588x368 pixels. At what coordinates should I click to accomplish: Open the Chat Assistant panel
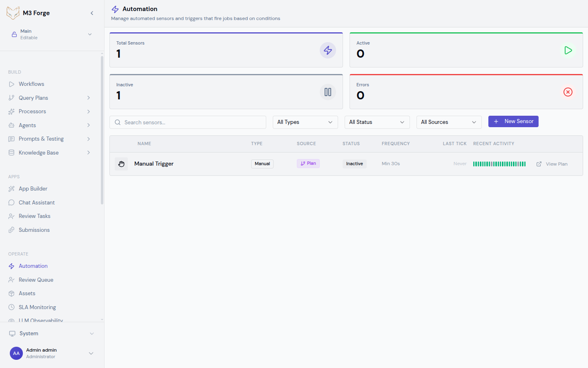point(36,202)
